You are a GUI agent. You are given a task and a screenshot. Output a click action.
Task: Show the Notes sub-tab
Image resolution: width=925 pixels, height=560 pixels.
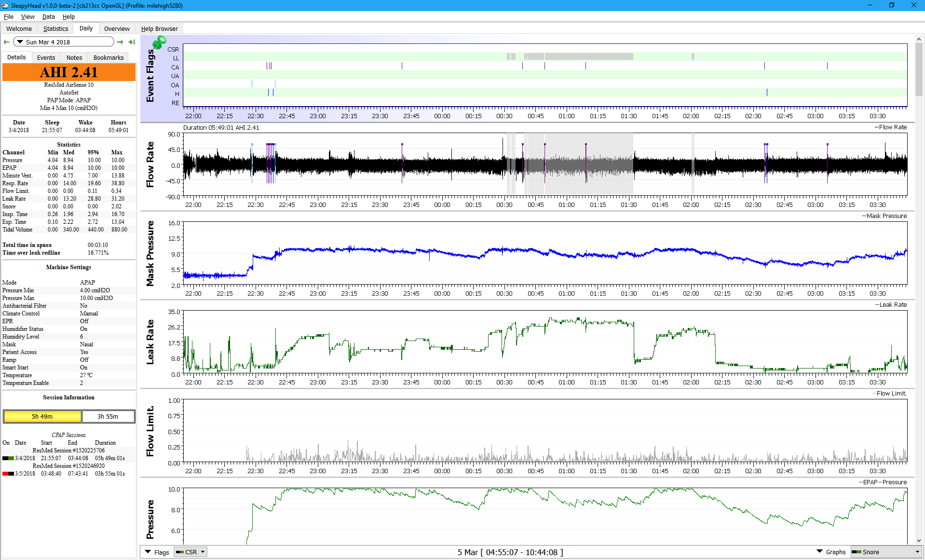pyautogui.click(x=74, y=57)
